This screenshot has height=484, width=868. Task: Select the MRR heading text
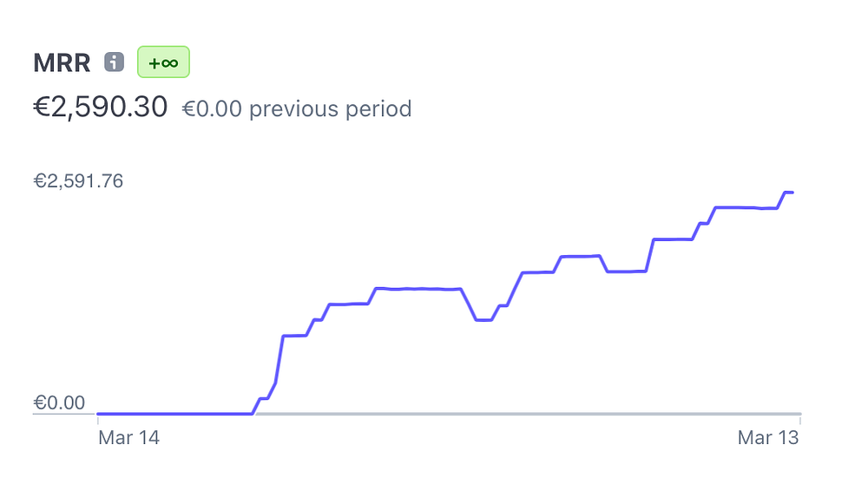coord(62,62)
